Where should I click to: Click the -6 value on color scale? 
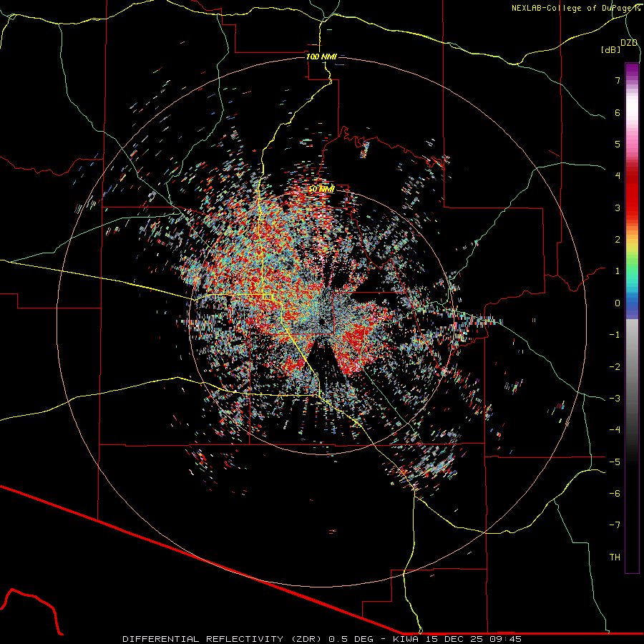coord(615,493)
